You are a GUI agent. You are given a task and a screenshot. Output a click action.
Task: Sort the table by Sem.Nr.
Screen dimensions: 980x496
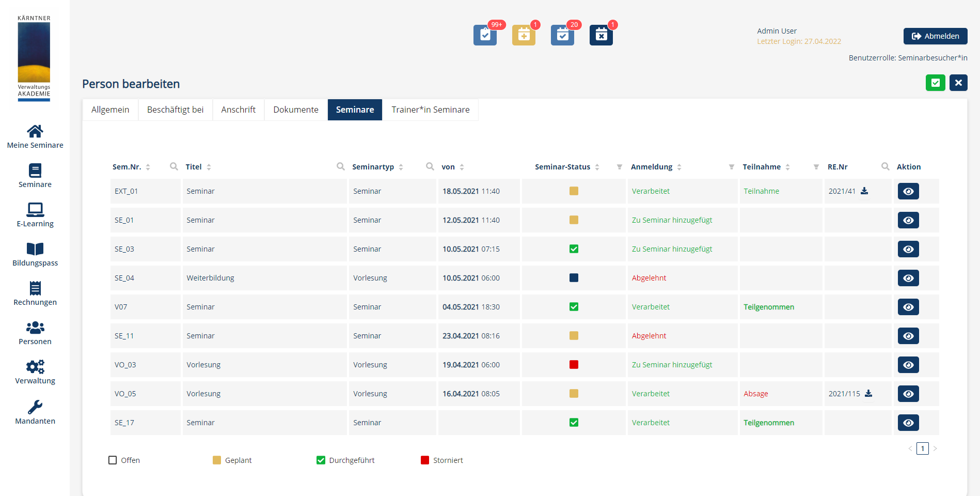(148, 167)
